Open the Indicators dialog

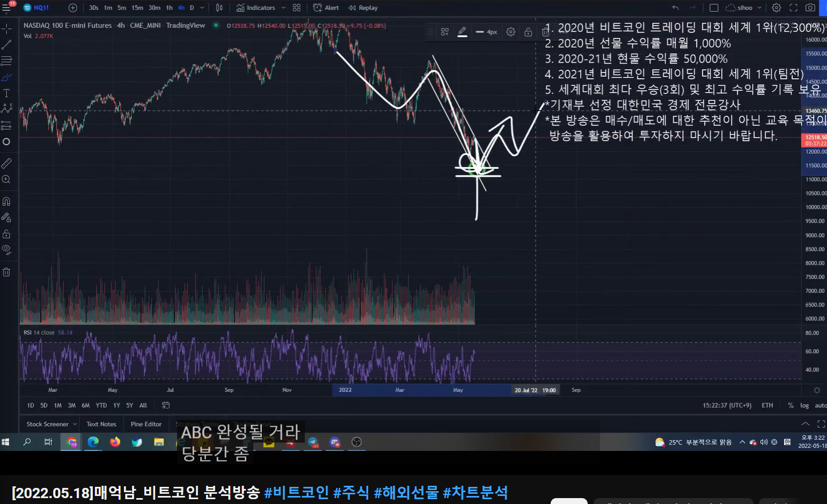pos(255,8)
